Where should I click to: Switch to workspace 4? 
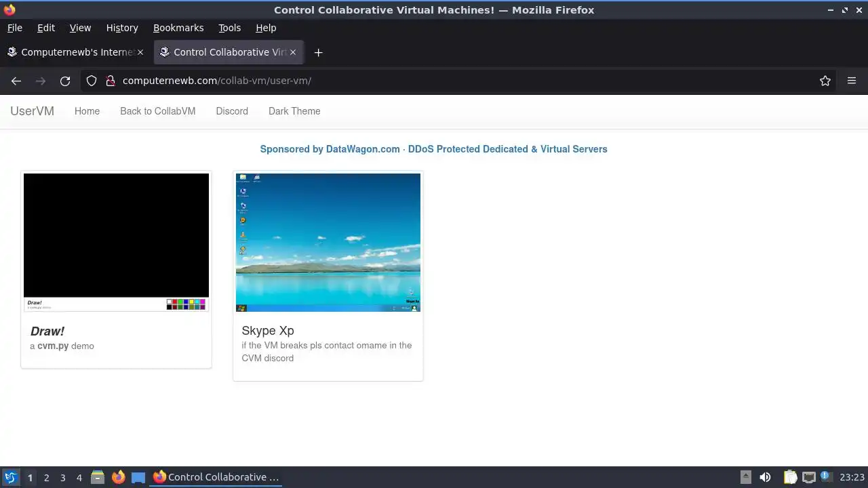click(79, 478)
